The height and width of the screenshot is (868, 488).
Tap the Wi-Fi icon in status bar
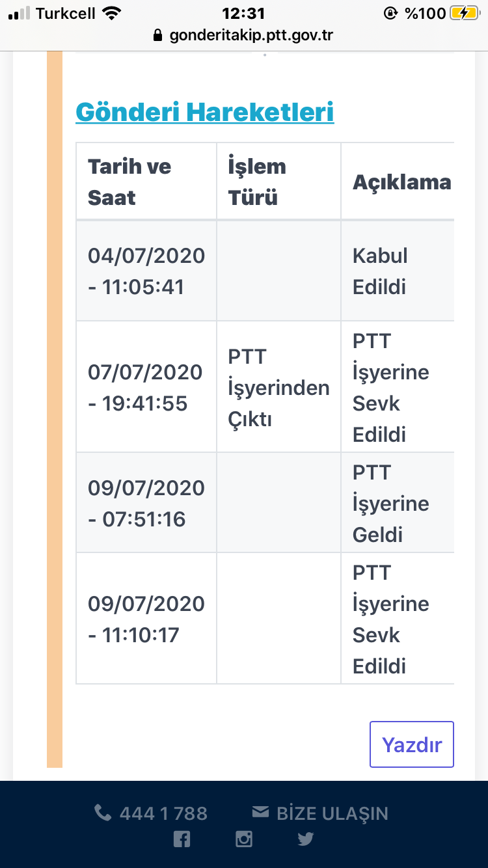[x=112, y=13]
